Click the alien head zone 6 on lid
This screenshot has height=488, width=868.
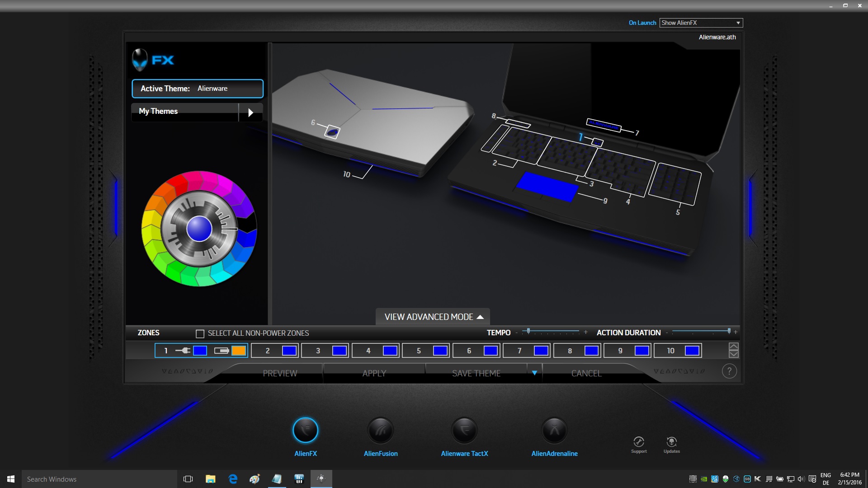tap(333, 132)
